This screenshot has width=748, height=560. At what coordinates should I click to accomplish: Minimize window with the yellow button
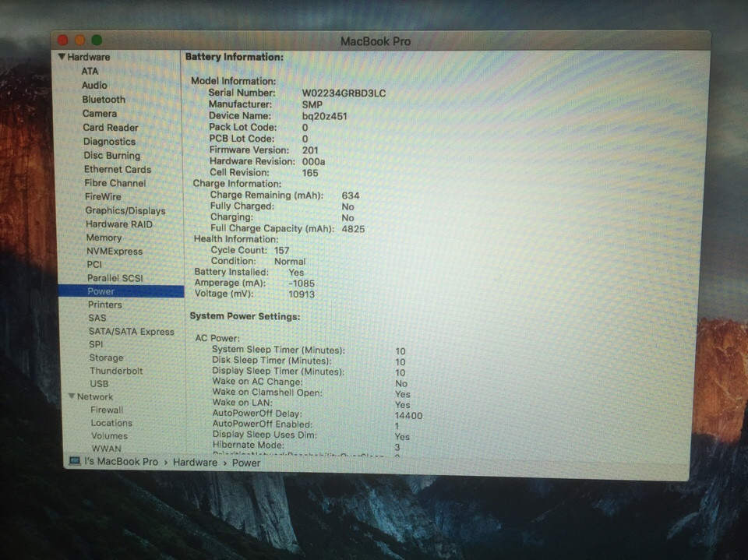click(x=79, y=40)
